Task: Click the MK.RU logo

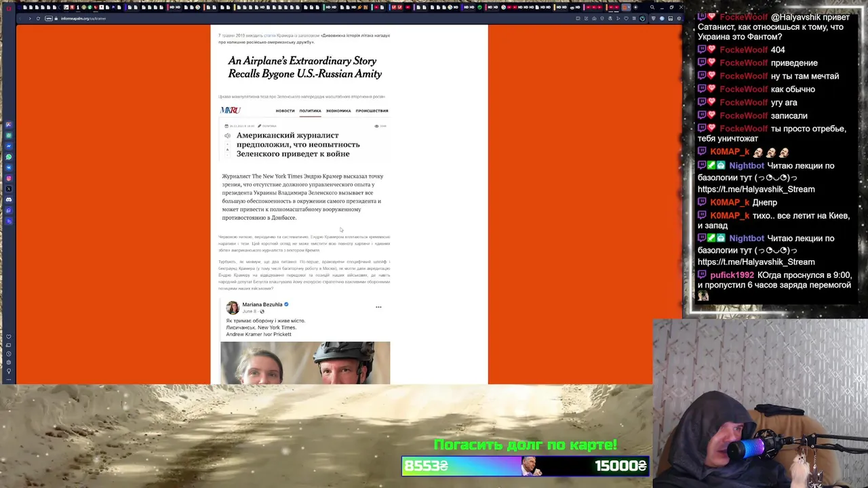Action: (x=230, y=110)
